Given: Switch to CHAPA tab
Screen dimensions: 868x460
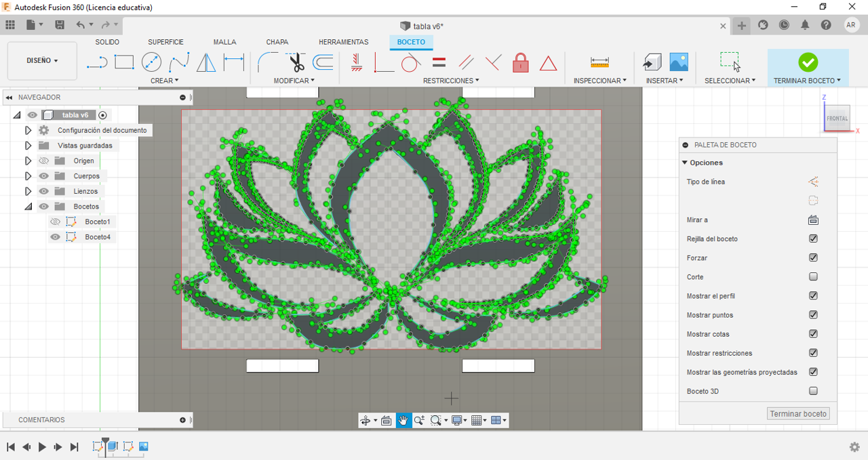Looking at the screenshot, I should [x=277, y=42].
